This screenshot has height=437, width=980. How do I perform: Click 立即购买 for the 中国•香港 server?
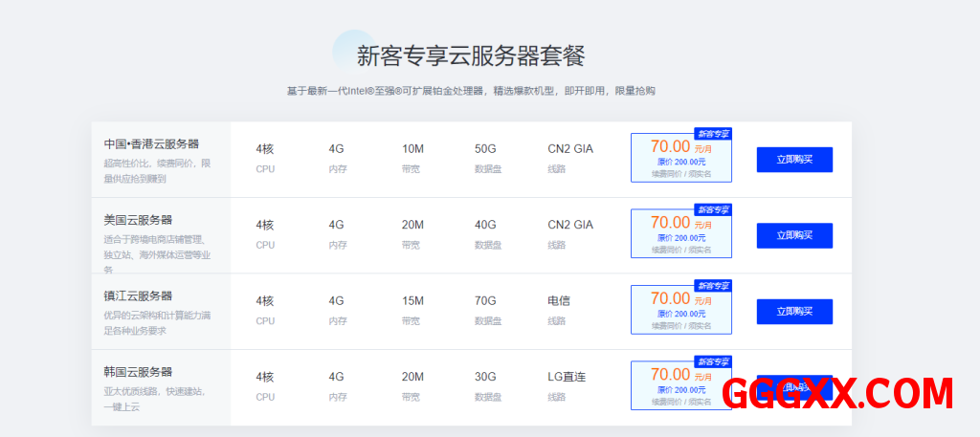point(793,160)
